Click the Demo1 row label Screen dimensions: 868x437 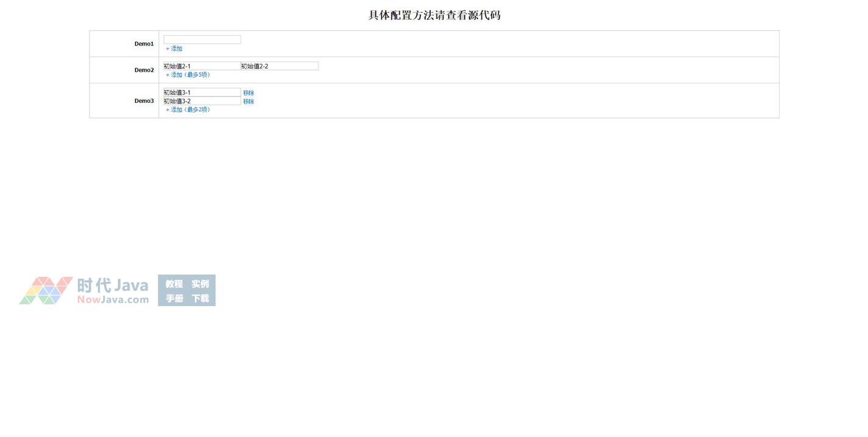tap(144, 44)
